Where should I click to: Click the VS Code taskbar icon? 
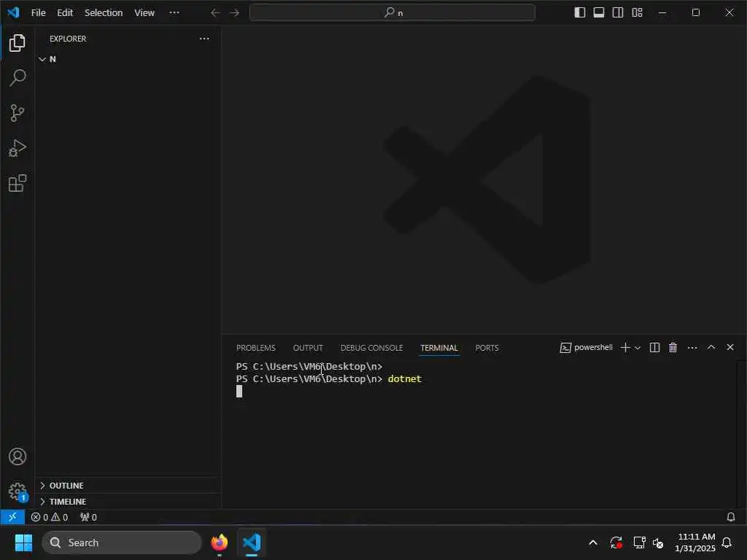coord(252,542)
